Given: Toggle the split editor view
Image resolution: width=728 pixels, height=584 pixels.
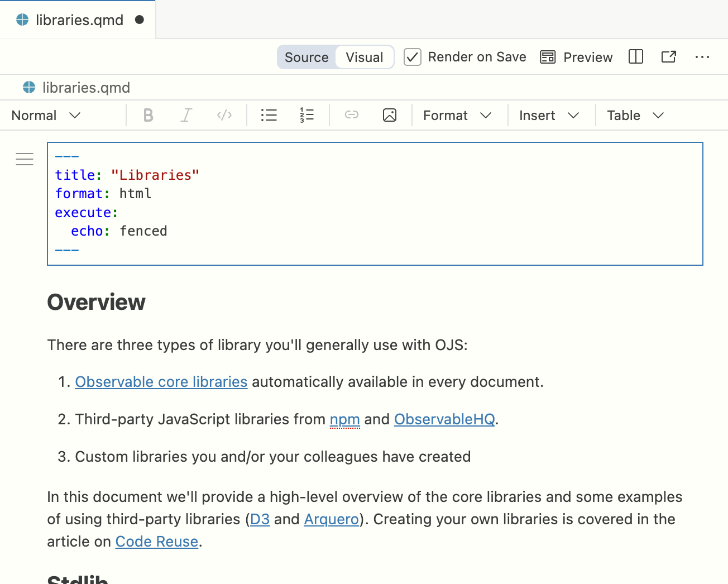Looking at the screenshot, I should coord(635,56).
